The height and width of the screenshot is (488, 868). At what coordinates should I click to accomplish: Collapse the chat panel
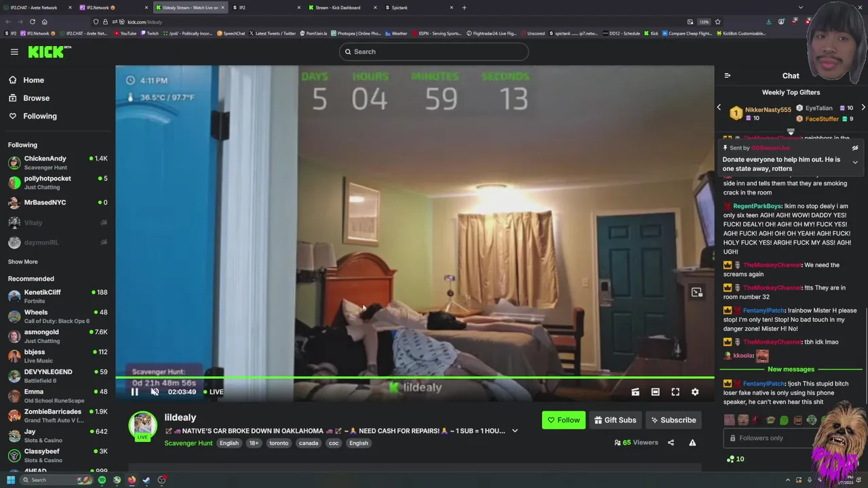click(x=727, y=76)
